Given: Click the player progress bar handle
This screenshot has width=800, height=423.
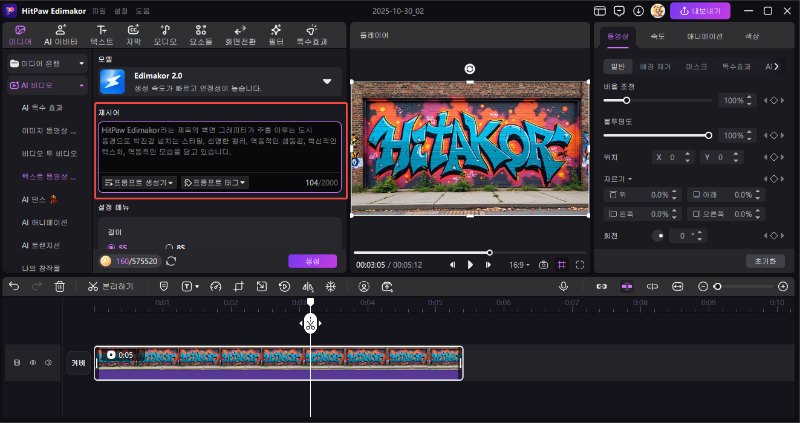Looking at the screenshot, I should [x=490, y=253].
